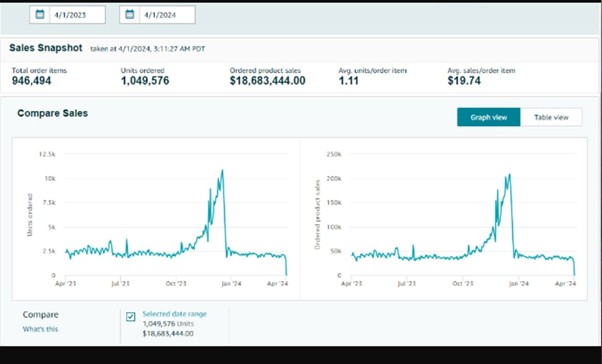Select Avg. sales/order item value $19.74
Screen dimensions: 602x364
(464, 81)
